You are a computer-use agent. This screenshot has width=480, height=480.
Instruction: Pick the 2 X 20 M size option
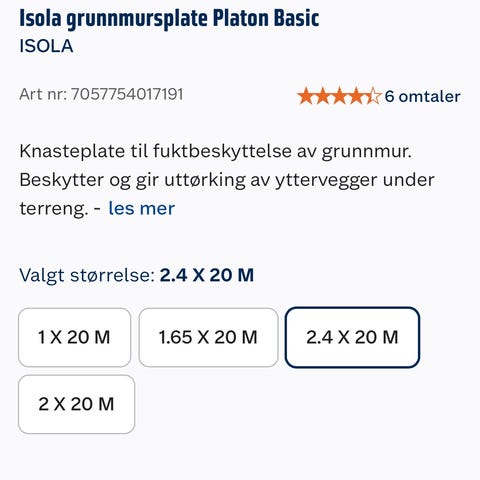77,404
